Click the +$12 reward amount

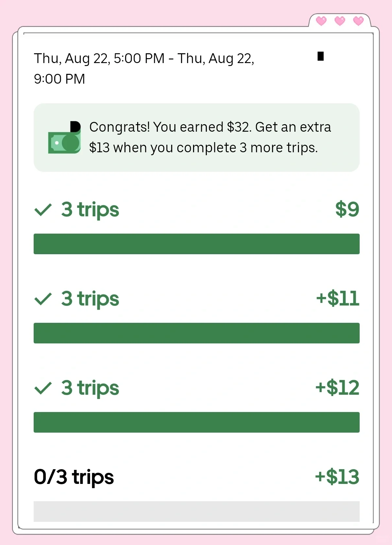pos(337,388)
